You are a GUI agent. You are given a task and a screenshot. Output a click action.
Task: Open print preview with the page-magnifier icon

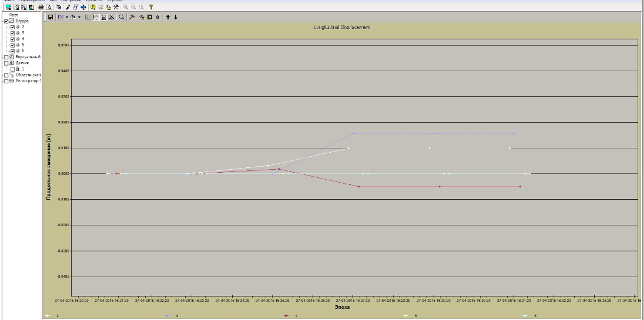[49, 7]
